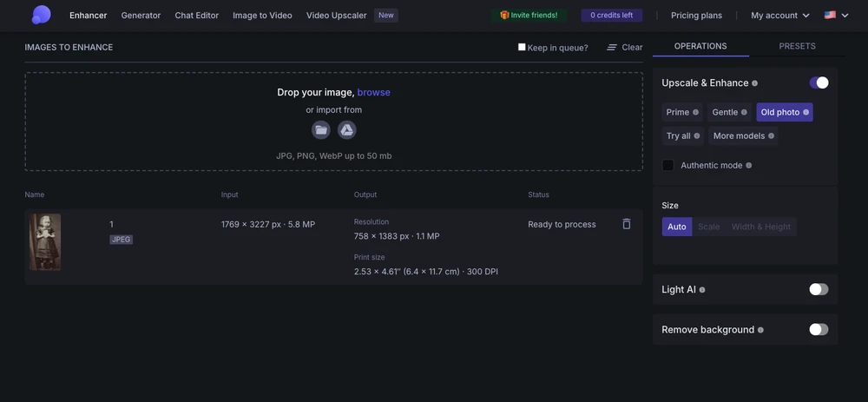
Task: Open Image to Video page
Action: [262, 16]
